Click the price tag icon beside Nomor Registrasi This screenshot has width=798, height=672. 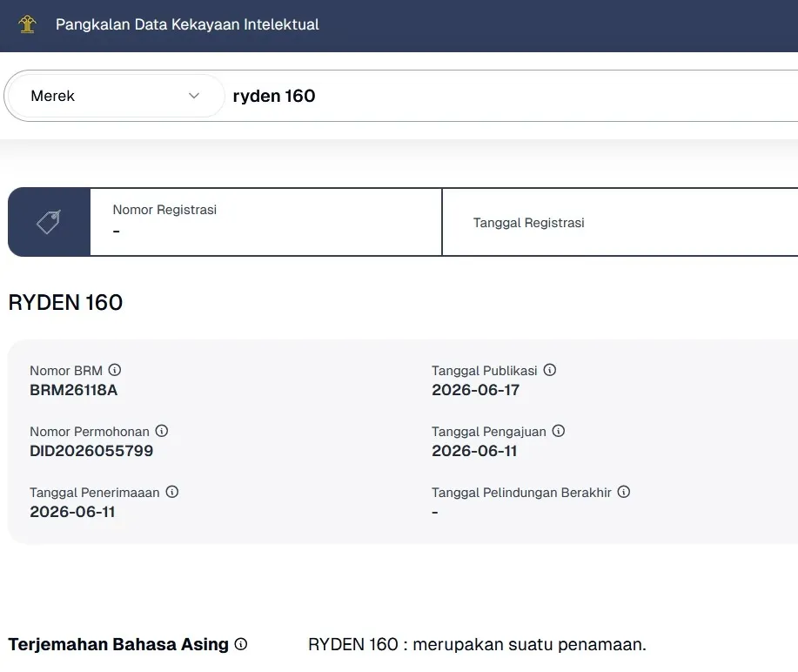point(49,222)
